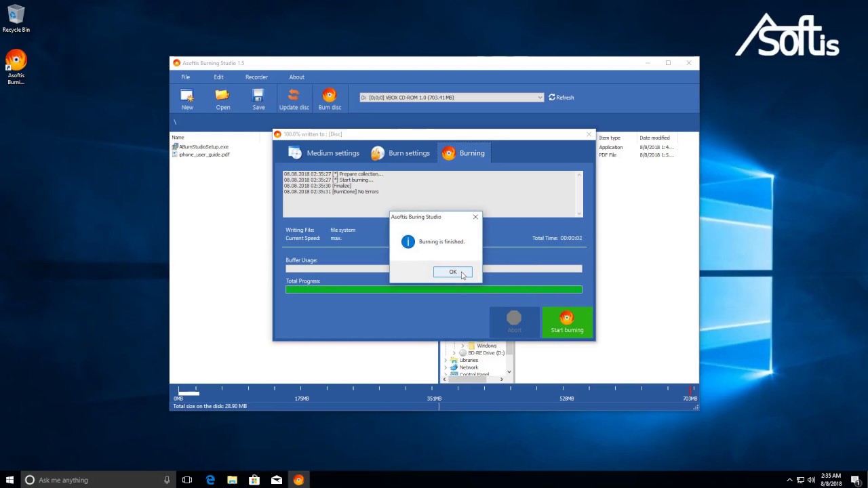This screenshot has height=488, width=868.
Task: Open the About menu
Action: point(297,77)
